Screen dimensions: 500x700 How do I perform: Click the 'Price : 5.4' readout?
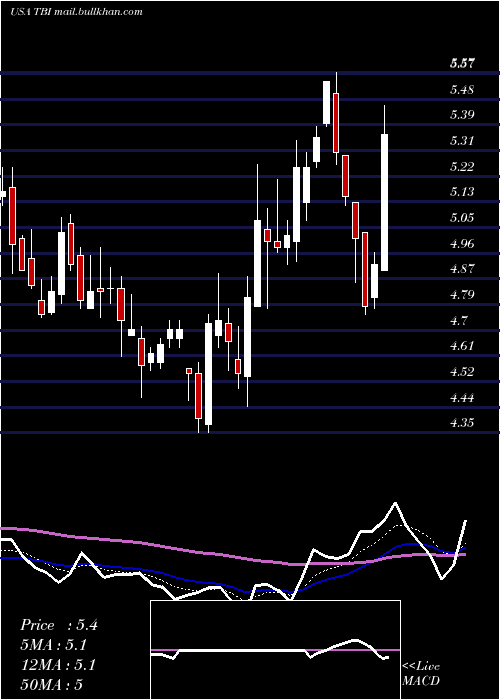coord(59,625)
